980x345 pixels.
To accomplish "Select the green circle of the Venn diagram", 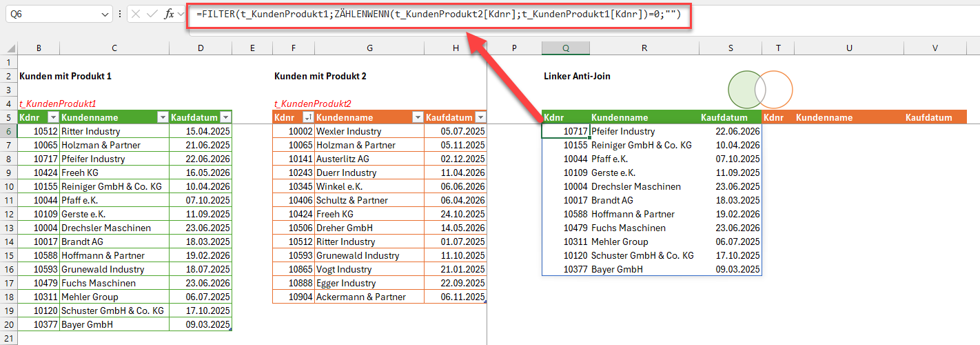I will [x=748, y=90].
